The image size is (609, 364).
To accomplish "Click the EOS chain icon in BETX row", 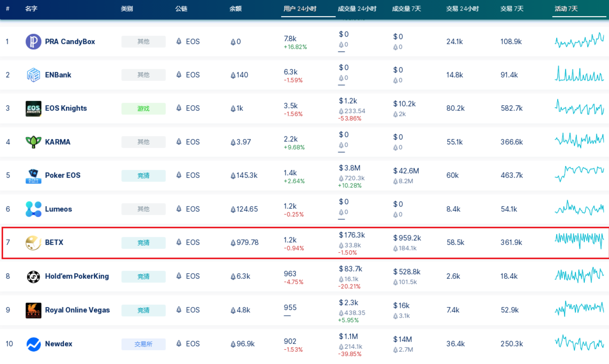I will click(179, 242).
